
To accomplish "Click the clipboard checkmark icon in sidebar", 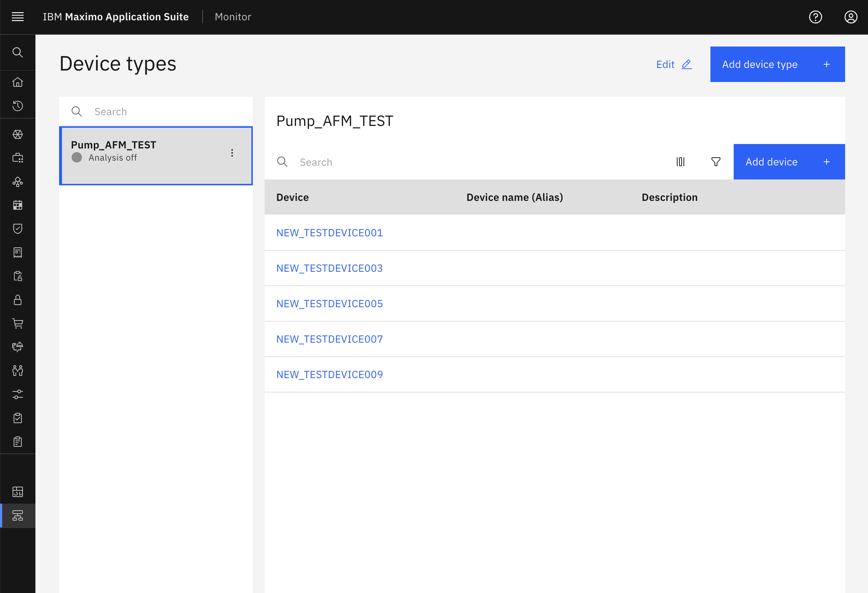I will coord(18,418).
